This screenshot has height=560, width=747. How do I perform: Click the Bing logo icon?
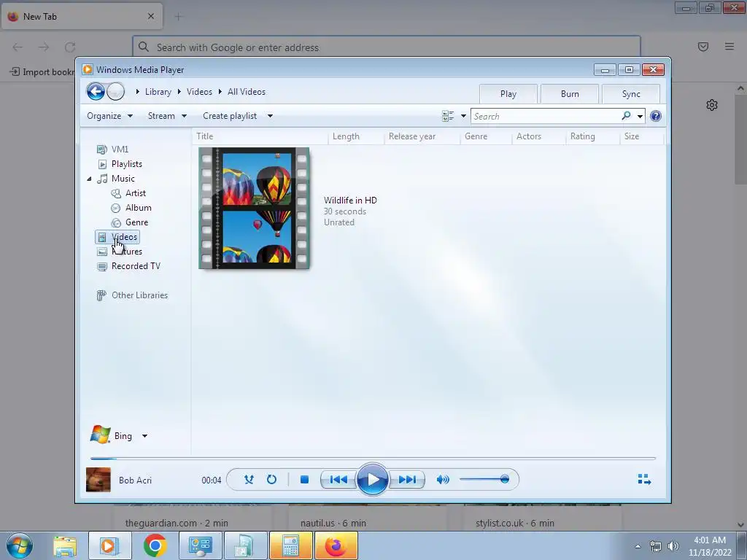tap(100, 435)
